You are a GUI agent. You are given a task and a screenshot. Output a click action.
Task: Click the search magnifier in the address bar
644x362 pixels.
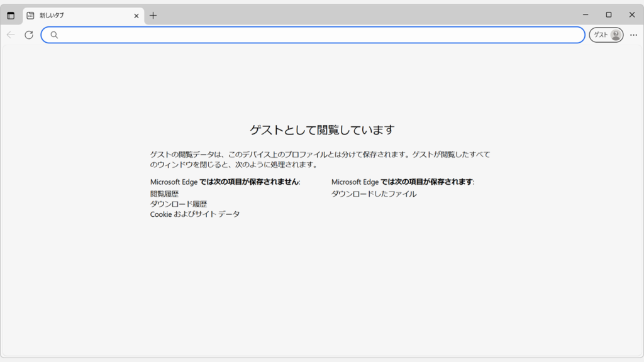click(53, 35)
